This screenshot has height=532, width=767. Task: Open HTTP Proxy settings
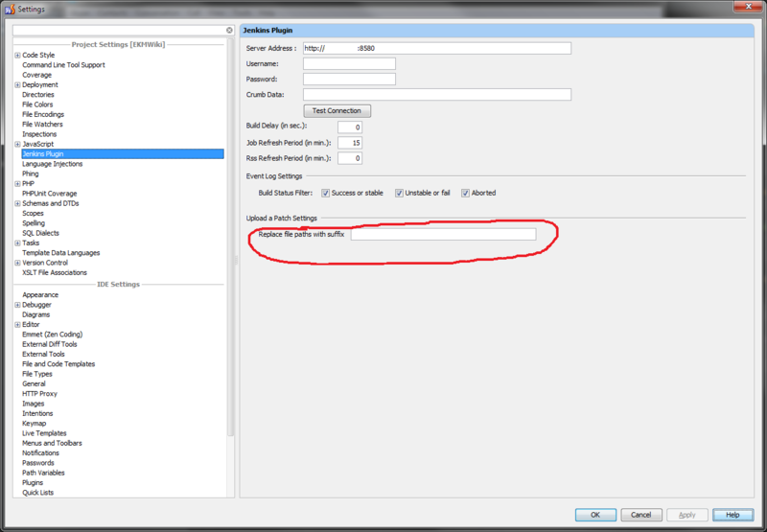pyautogui.click(x=39, y=394)
